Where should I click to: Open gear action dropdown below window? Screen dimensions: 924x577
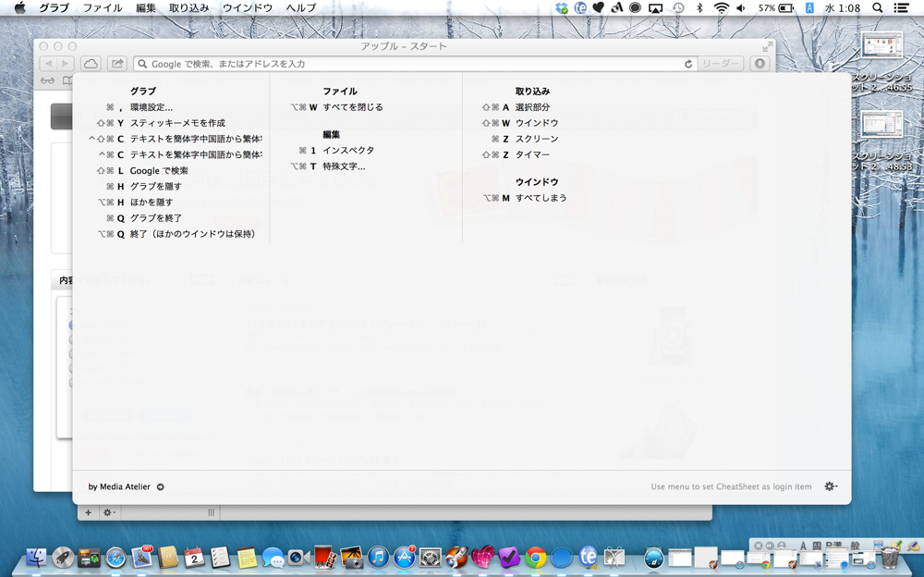[x=109, y=512]
